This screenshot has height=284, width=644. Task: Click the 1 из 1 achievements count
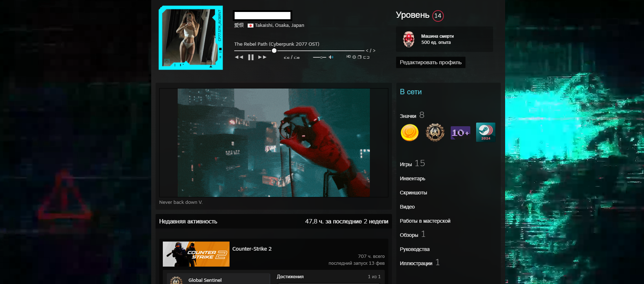[x=374, y=277]
